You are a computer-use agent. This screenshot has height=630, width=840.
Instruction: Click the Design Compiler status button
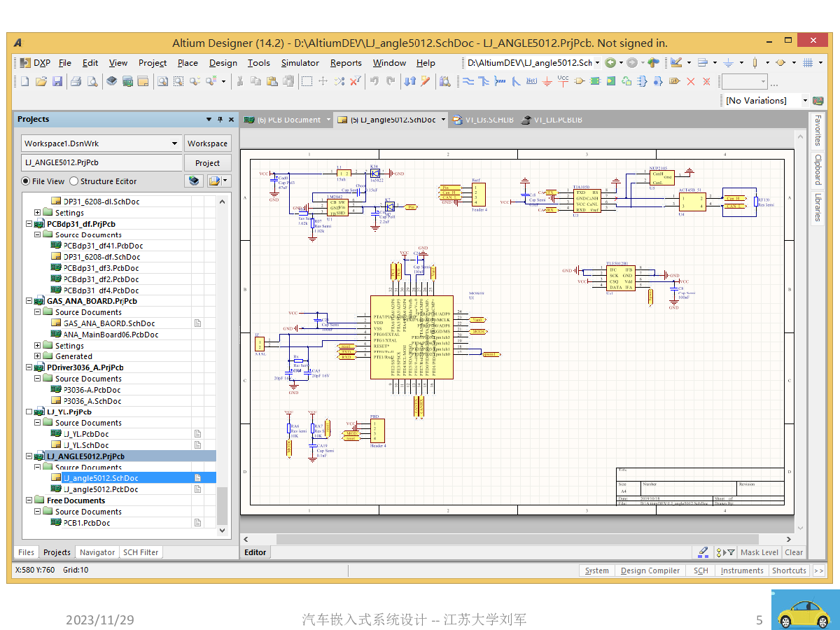(x=650, y=570)
